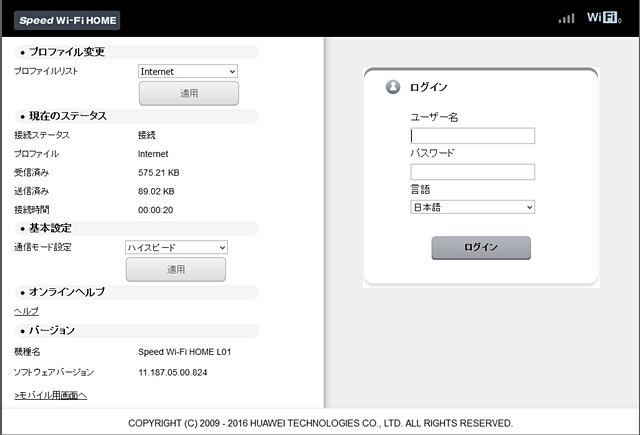Click the user avatar icon beside ログイン
Viewport: 640px width, 435px height.
pyautogui.click(x=393, y=87)
